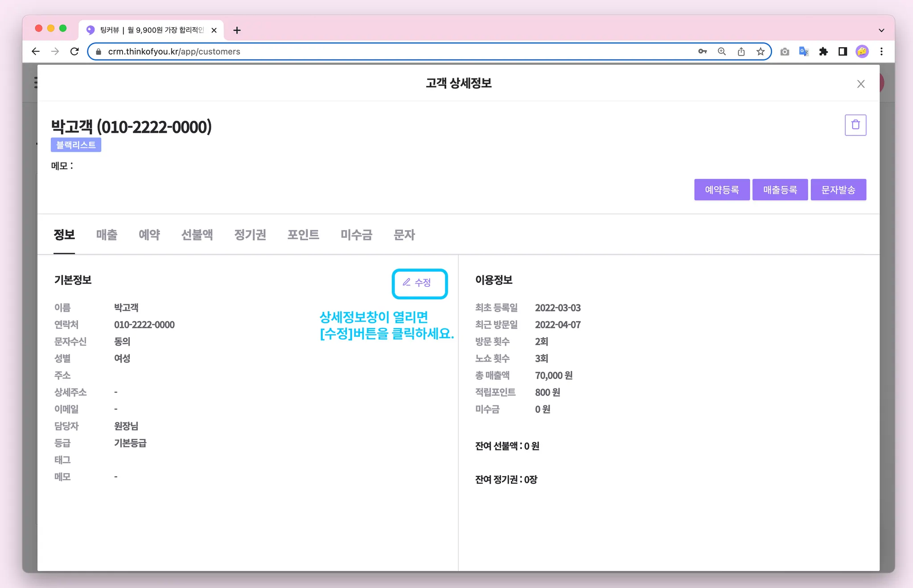Open the password key icon
The image size is (913, 588).
702,52
